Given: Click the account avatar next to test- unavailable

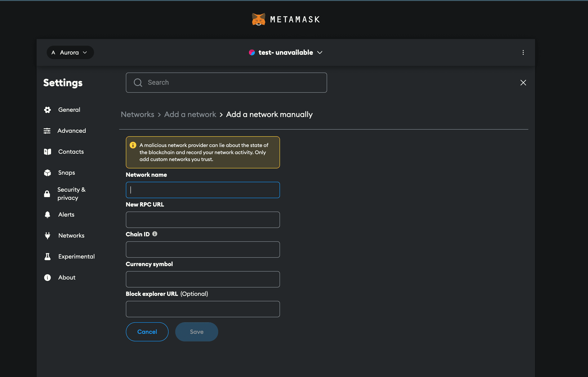Looking at the screenshot, I should click(x=252, y=52).
